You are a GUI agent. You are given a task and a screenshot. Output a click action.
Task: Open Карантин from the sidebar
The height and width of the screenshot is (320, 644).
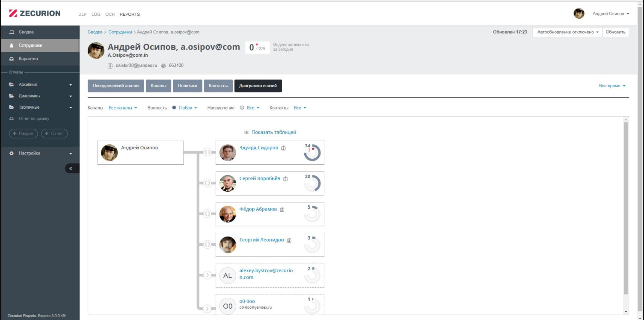tap(28, 59)
